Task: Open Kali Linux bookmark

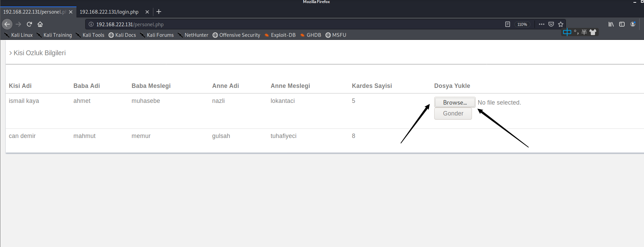Action: (18, 35)
